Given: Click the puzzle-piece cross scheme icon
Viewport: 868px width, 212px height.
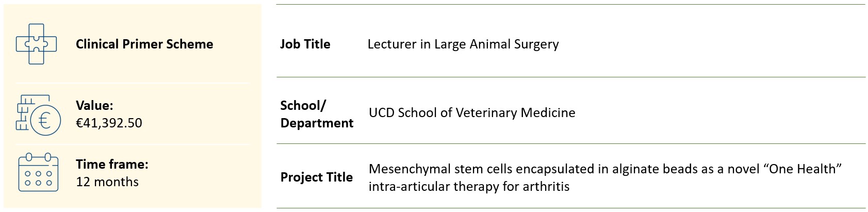Looking at the screenshot, I should tap(36, 44).
